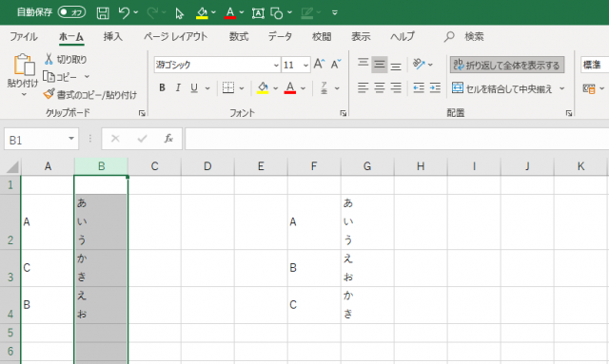Switch to the ページ レイアウト tab
The width and height of the screenshot is (609, 364).
point(175,36)
